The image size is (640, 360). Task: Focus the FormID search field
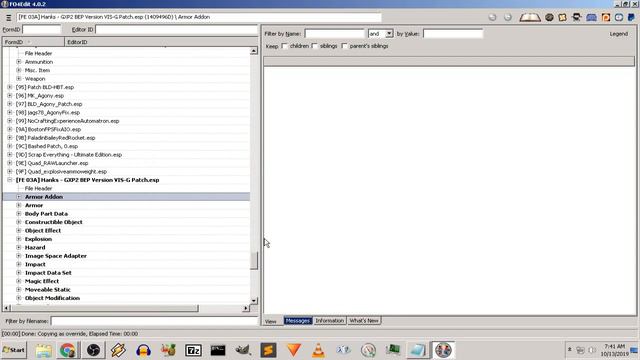[x=42, y=29]
